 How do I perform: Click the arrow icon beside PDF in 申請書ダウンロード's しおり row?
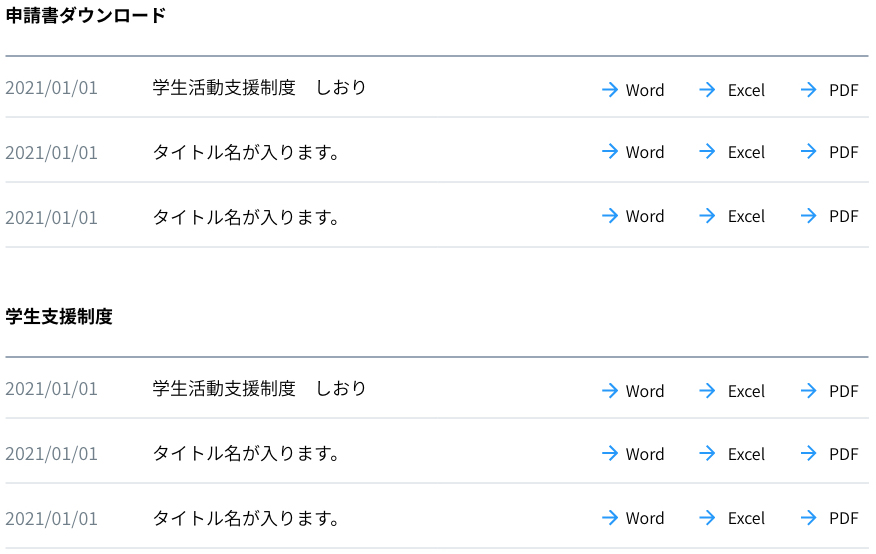pyautogui.click(x=809, y=90)
